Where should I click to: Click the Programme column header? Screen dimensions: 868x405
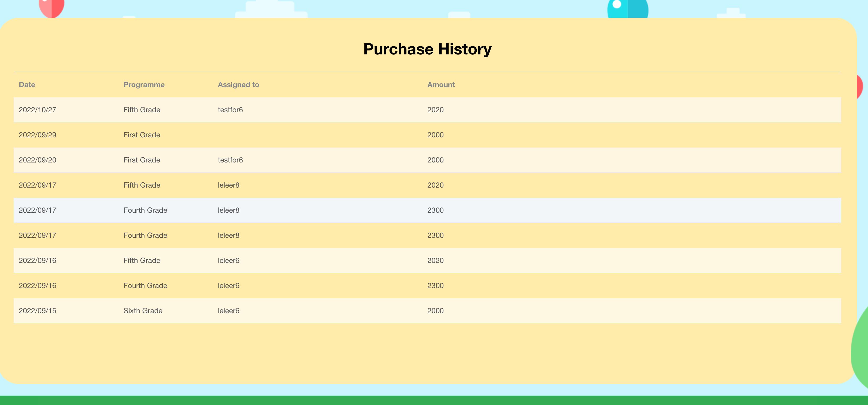pos(144,85)
